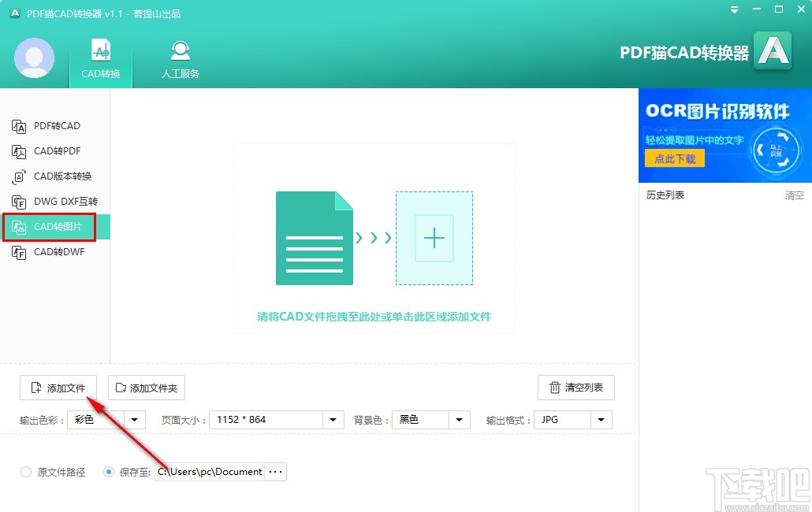The height and width of the screenshot is (512, 812).
Task: Click the CAD转DWF sidebar icon
Action: pos(19,252)
